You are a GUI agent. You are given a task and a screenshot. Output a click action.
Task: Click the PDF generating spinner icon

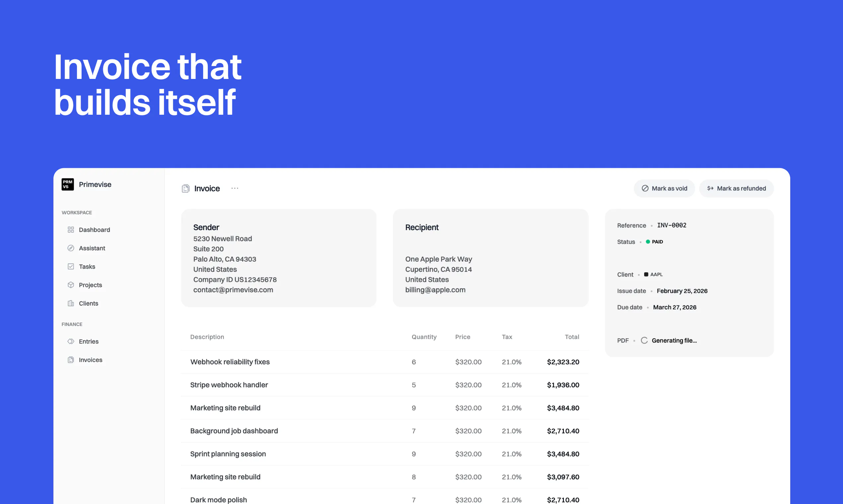644,340
